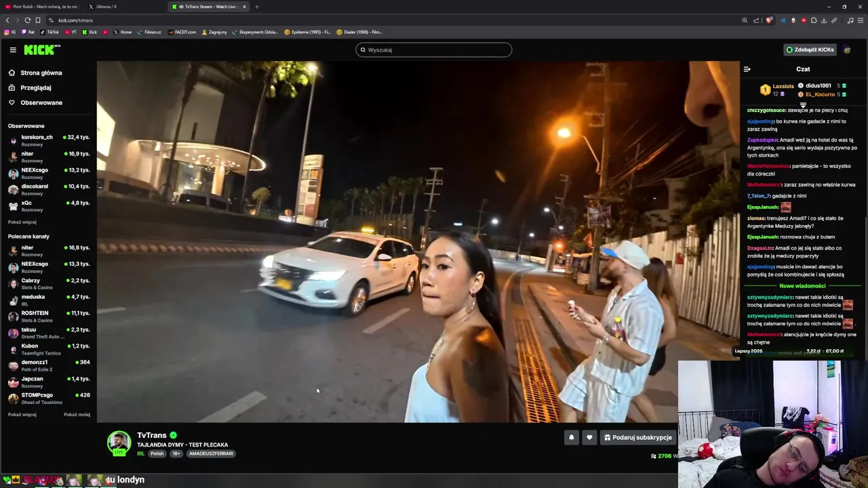Screen dimensions: 868x488
Task: Open meduska recommended channel
Action: tap(49, 300)
